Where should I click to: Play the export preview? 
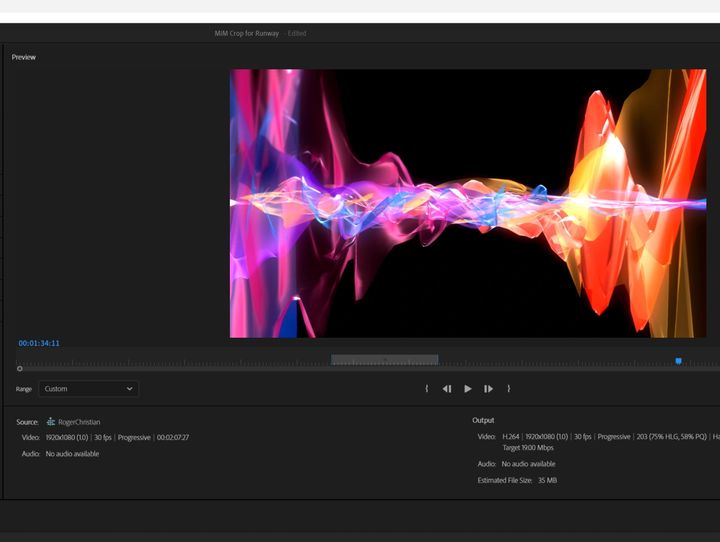[467, 389]
